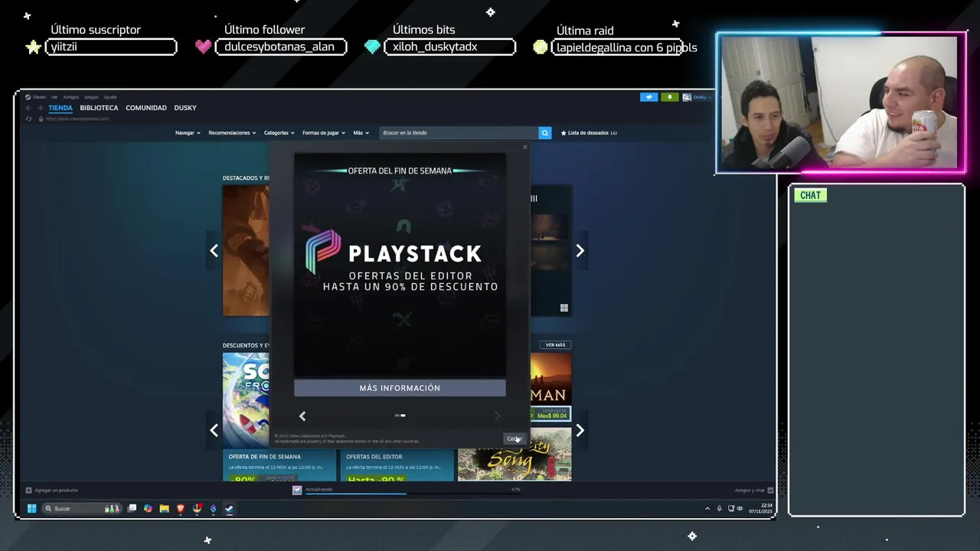Click Agregar un producto
Image resolution: width=980 pixels, height=551 pixels.
pyautogui.click(x=51, y=491)
